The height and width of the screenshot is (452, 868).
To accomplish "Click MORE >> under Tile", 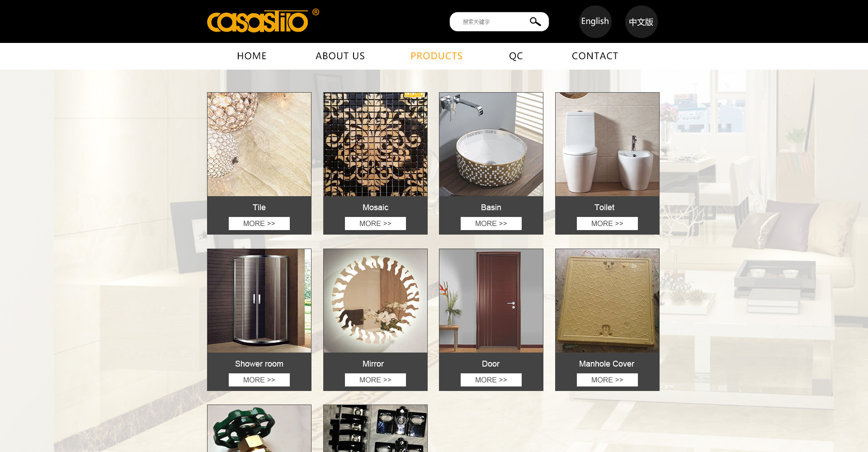I will point(259,223).
